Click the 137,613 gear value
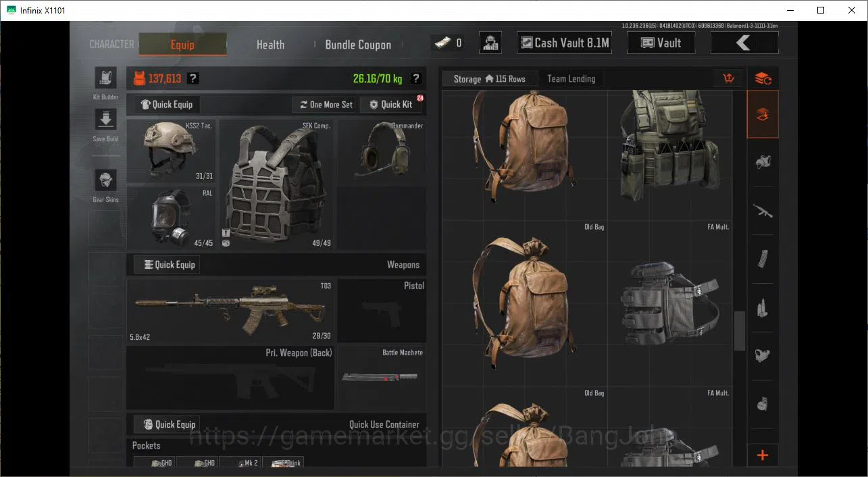This screenshot has width=868, height=477. 165,78
